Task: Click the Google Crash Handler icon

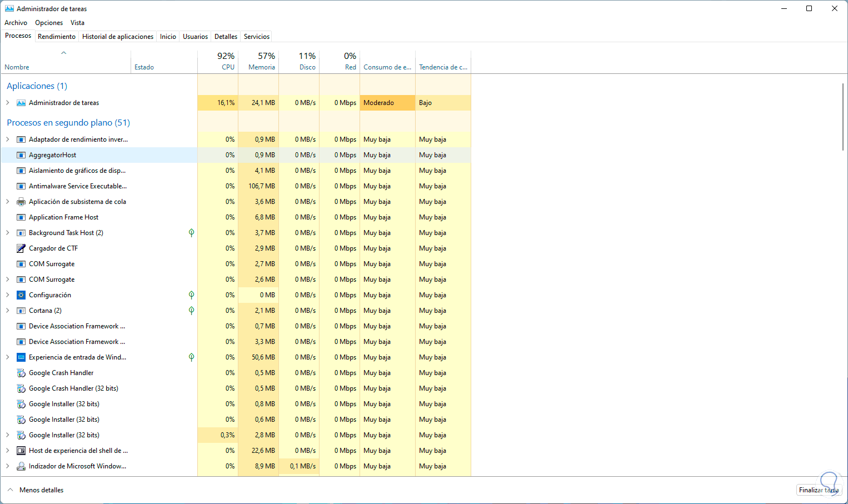Action: pos(21,373)
